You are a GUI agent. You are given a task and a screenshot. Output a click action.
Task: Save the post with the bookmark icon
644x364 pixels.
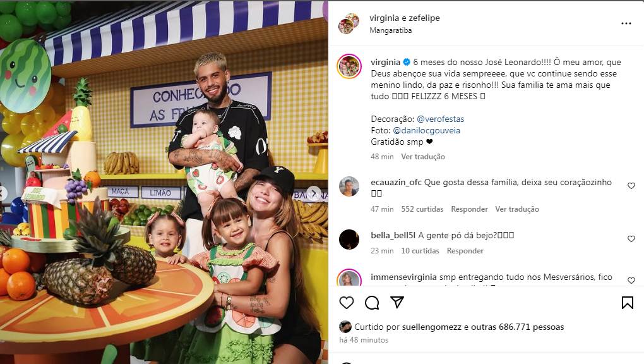(627, 303)
